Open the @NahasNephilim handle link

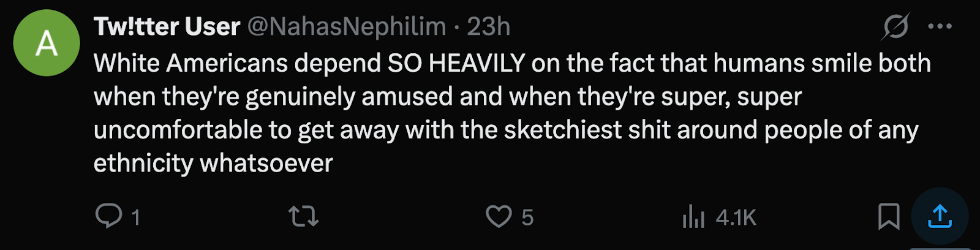click(x=346, y=26)
